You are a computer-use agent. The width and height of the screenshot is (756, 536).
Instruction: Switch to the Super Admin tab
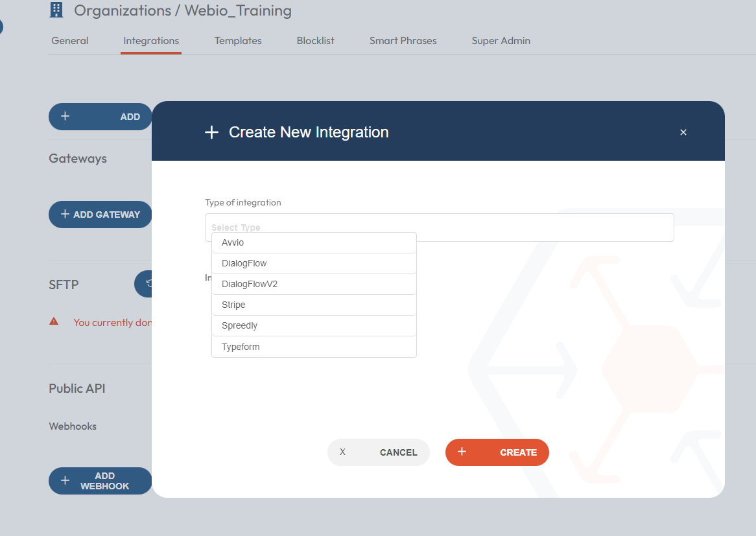501,41
